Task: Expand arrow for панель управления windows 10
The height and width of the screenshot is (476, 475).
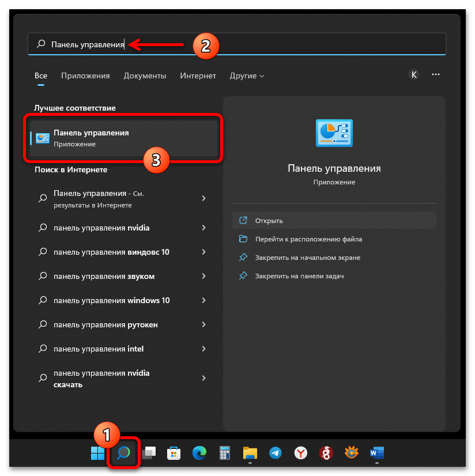Action: (x=204, y=300)
